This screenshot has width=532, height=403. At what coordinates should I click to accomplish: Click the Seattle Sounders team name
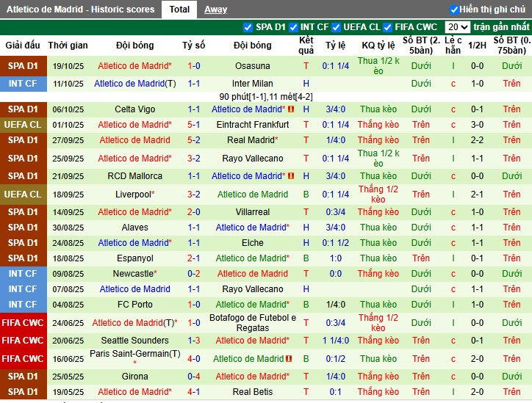[134, 341]
